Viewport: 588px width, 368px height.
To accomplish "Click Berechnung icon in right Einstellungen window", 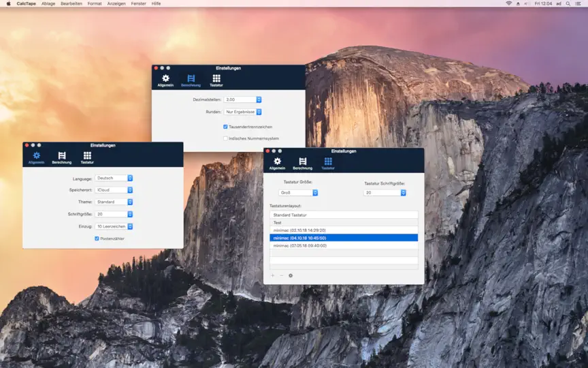I will click(x=303, y=164).
